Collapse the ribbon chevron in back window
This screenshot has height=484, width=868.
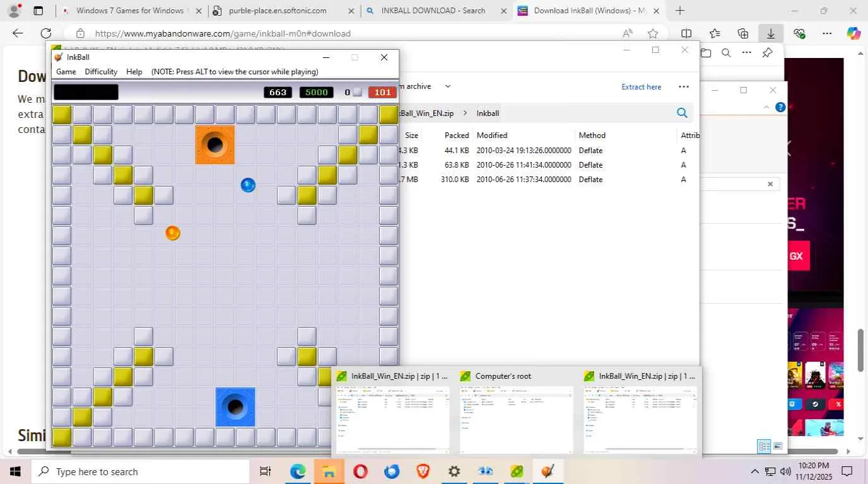coord(767,107)
